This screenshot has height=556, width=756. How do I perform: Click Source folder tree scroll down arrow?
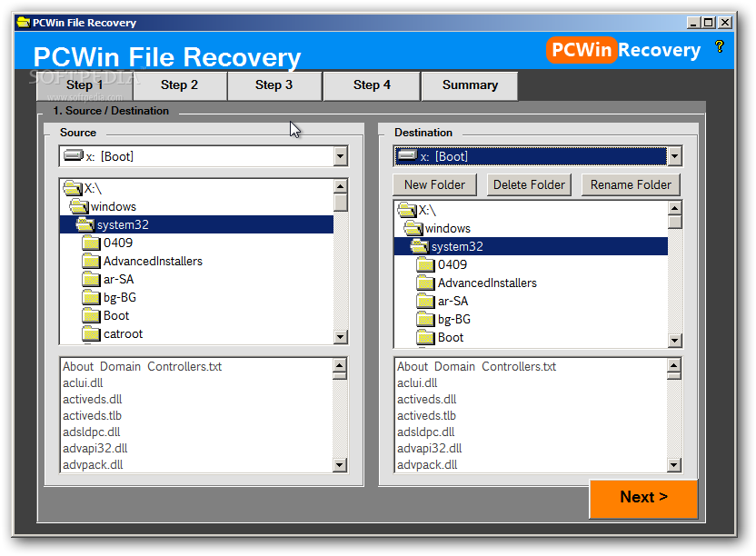point(341,336)
